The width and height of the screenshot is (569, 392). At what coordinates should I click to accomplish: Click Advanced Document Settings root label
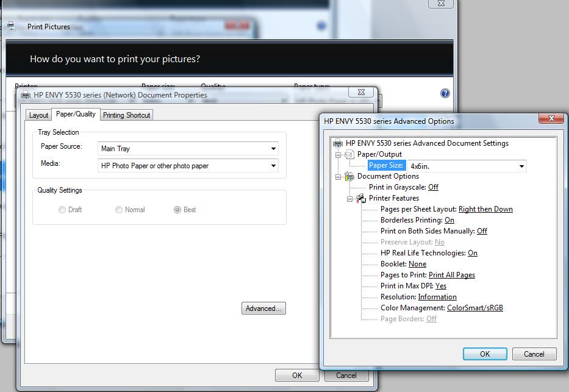(427, 143)
